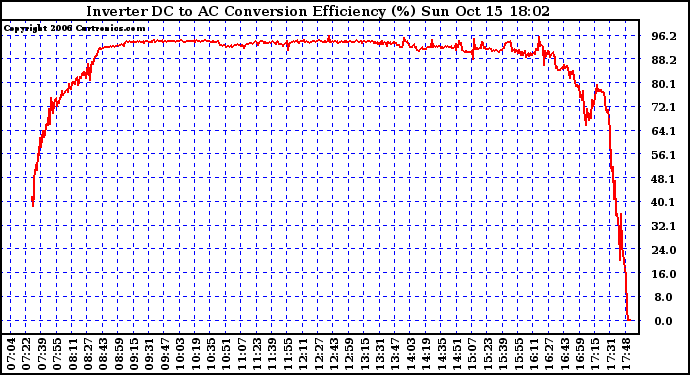Click the Copyright 2006 Cartronics.com notice
690x375 pixels.
click(74, 29)
